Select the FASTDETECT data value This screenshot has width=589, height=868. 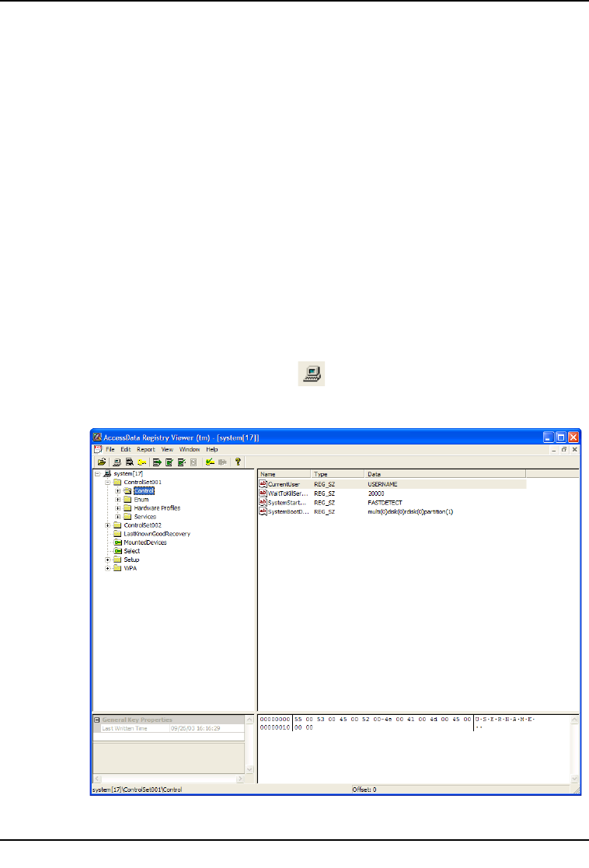coord(385,503)
